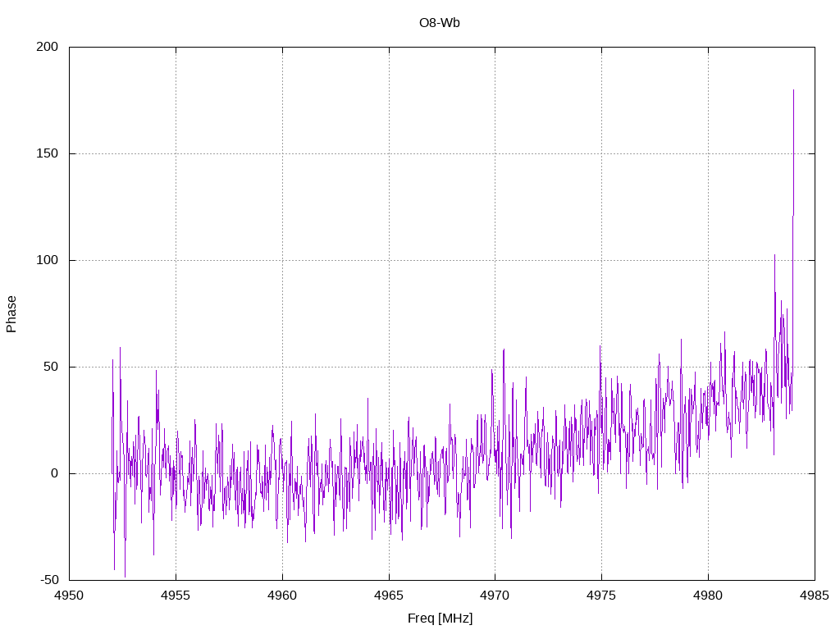This screenshot has width=840, height=630.
Task: Click the y-axis tick label 200
Action: (x=47, y=47)
